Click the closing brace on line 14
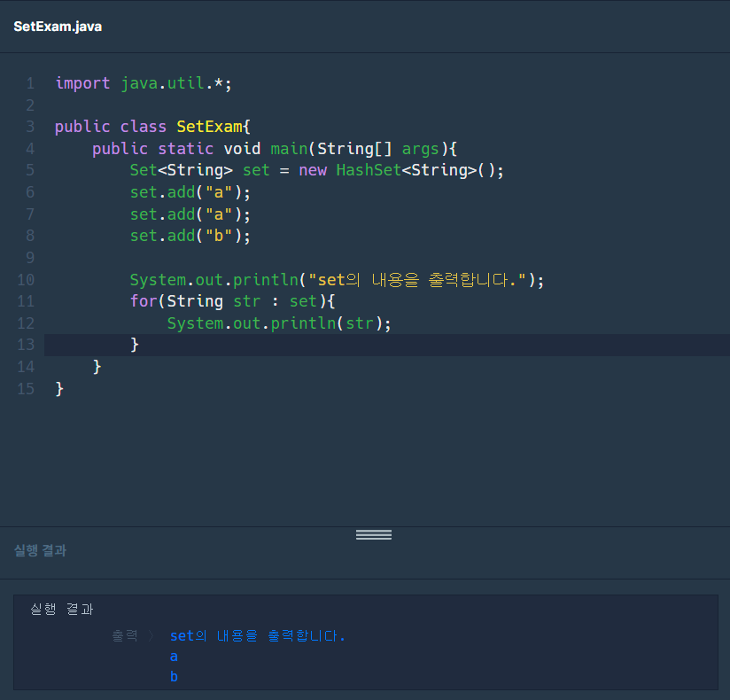The image size is (730, 700). point(97,367)
